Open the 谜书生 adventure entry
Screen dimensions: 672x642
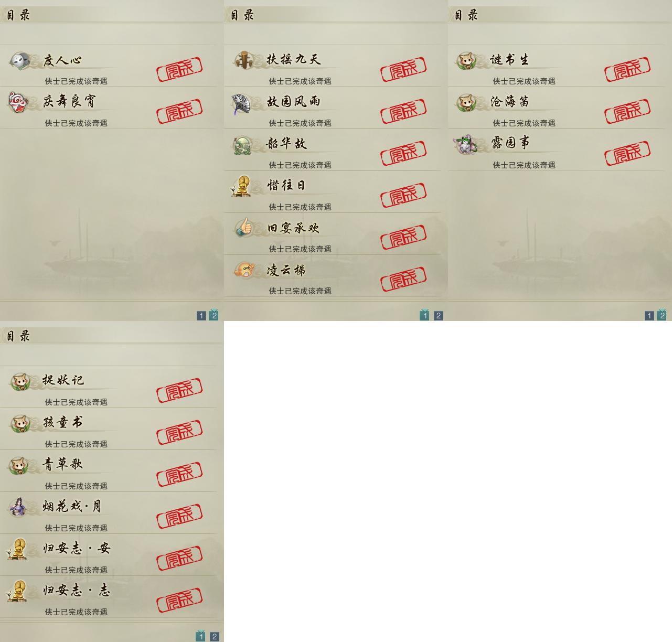pos(556,66)
